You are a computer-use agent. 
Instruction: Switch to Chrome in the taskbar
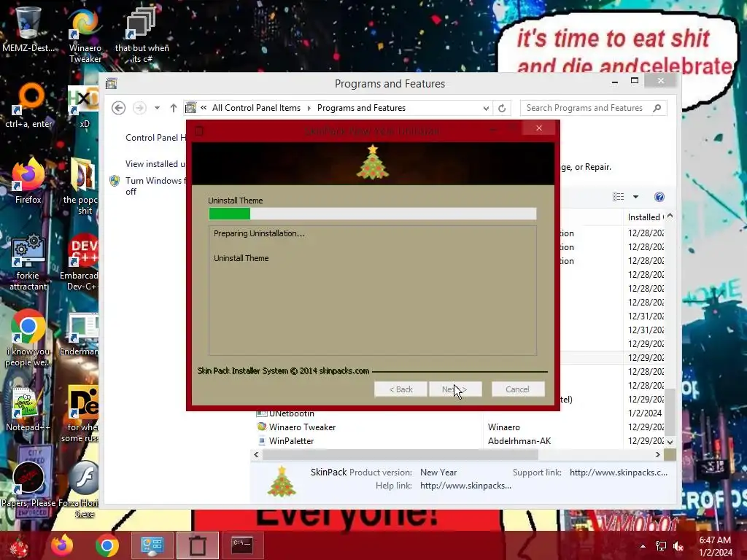click(107, 545)
